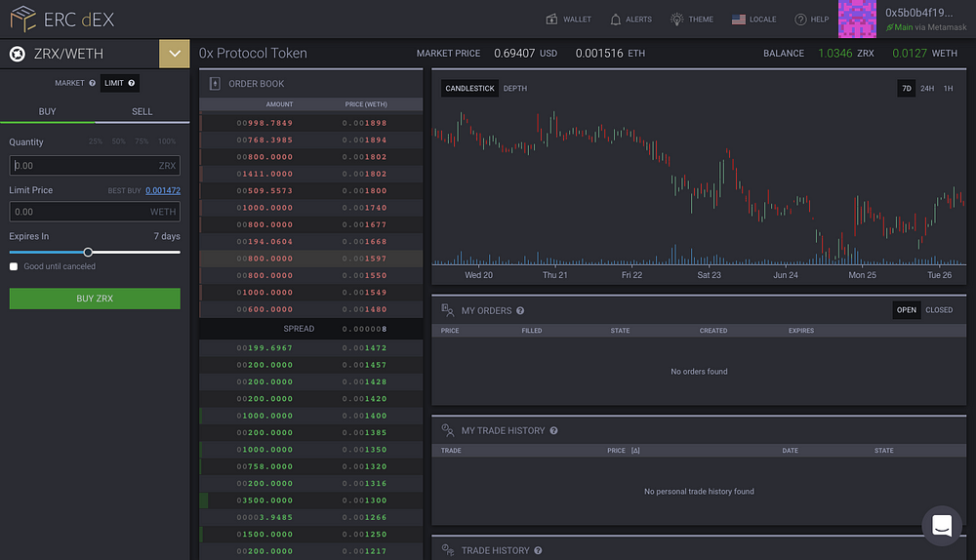Open the Help question mark icon
The width and height of the screenshot is (976, 560).
(x=800, y=20)
